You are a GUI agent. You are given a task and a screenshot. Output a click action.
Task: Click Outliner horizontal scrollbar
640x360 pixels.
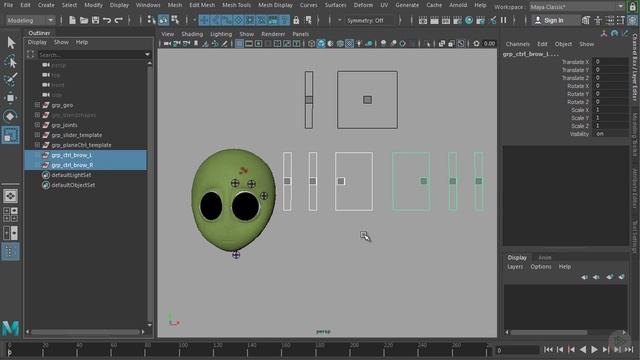(x=85, y=332)
